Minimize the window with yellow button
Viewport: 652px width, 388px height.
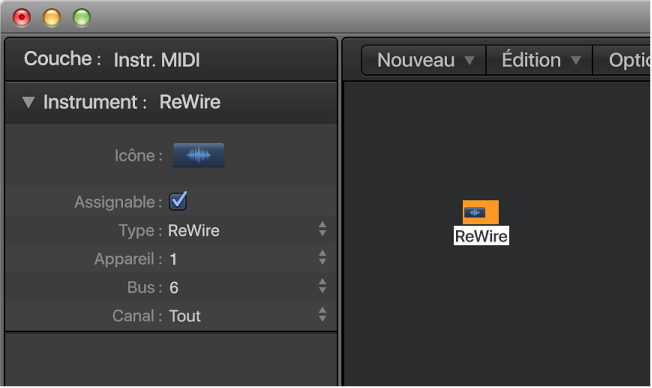(x=52, y=18)
